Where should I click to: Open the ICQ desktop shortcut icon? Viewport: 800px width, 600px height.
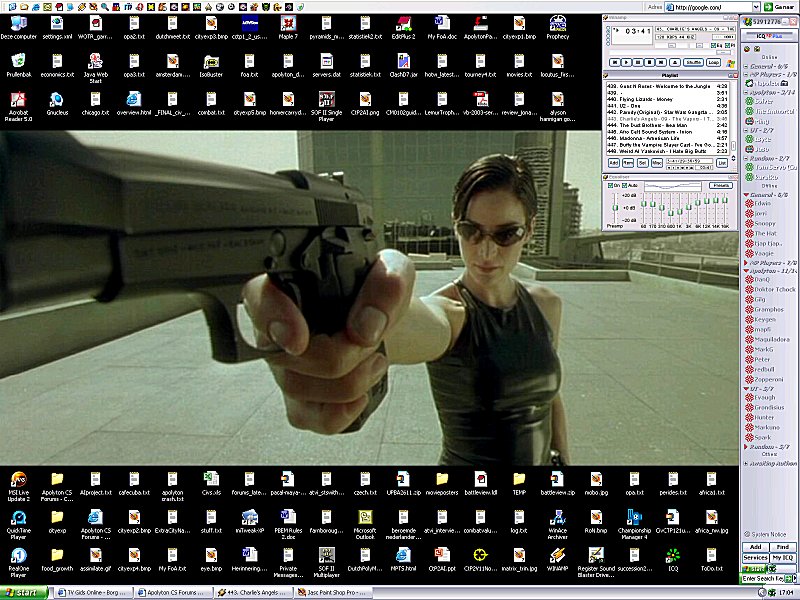(x=673, y=555)
